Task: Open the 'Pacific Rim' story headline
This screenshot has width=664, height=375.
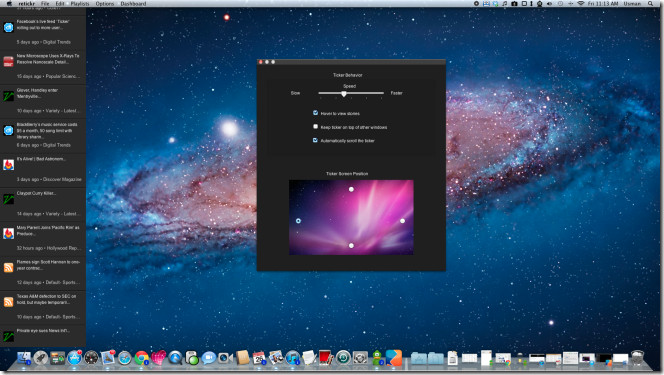Action: click(48, 230)
